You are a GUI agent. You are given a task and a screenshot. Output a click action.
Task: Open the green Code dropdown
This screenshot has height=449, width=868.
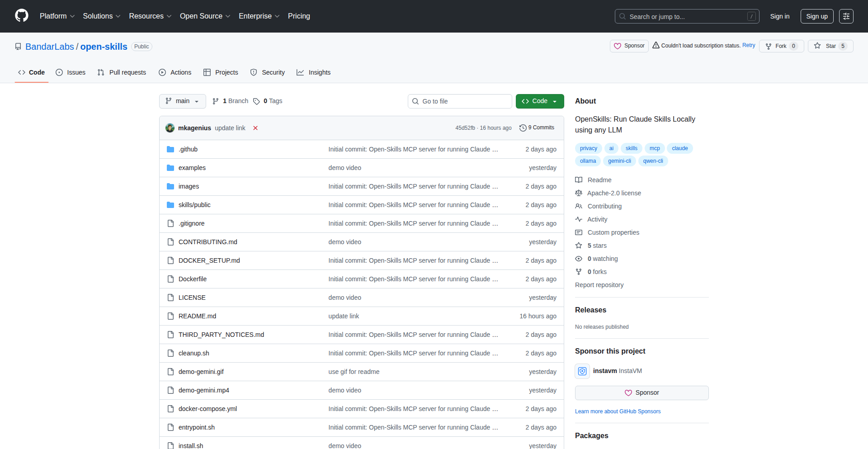tap(540, 101)
